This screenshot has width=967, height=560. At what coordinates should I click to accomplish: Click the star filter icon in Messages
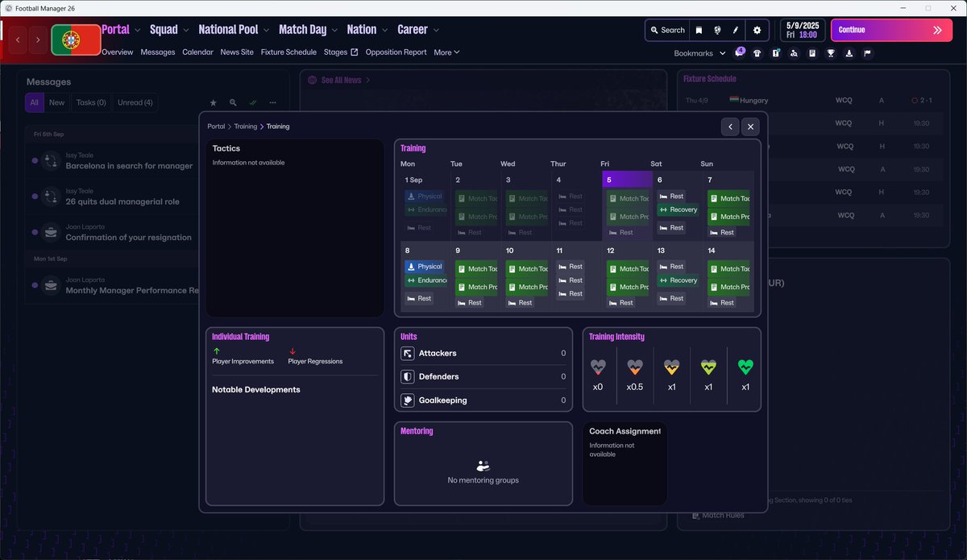(x=214, y=103)
